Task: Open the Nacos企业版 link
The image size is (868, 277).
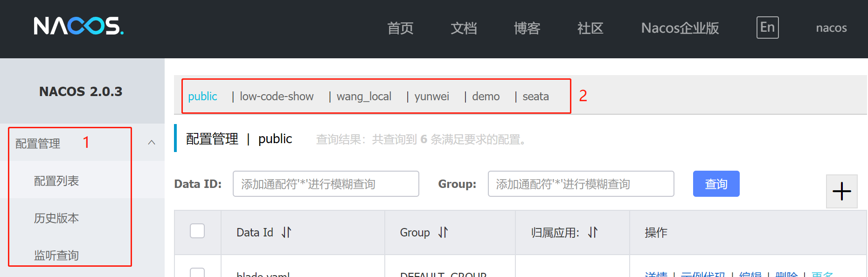Action: point(680,28)
